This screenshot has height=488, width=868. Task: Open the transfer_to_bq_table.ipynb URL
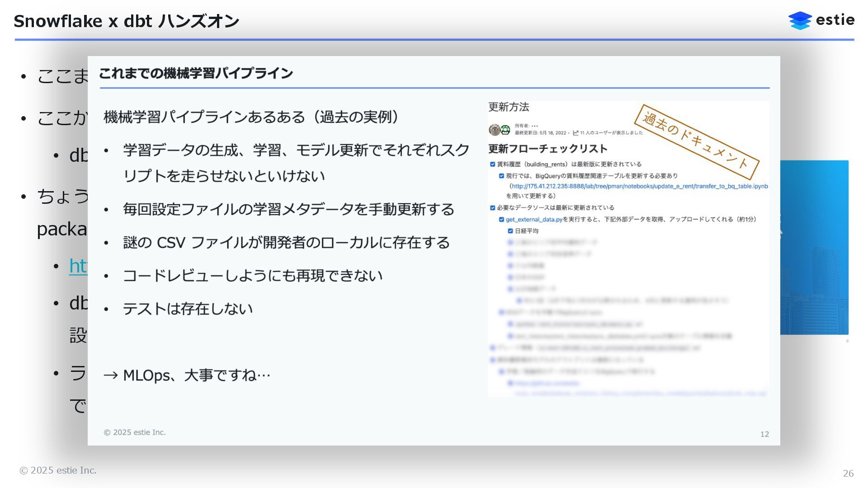tap(639, 186)
